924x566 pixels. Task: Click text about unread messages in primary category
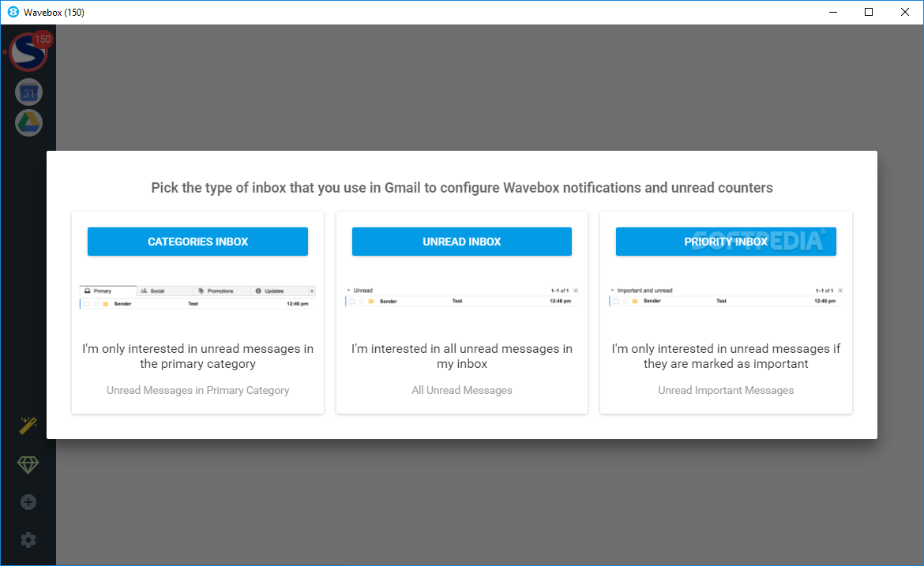tap(198, 356)
